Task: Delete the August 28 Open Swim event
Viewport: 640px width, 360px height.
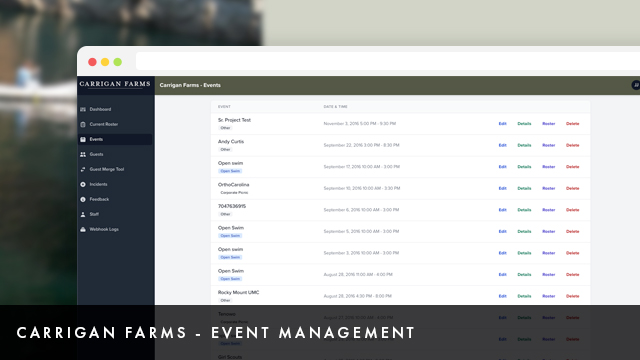Action: 573,275
